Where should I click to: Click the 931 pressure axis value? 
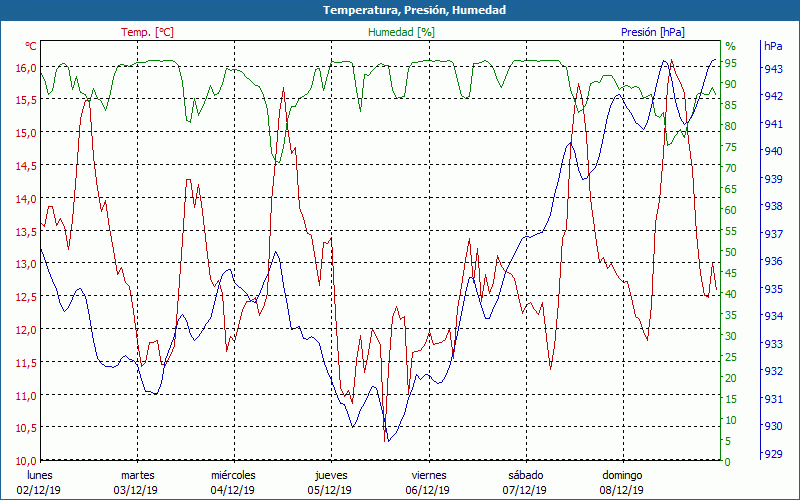[773, 398]
